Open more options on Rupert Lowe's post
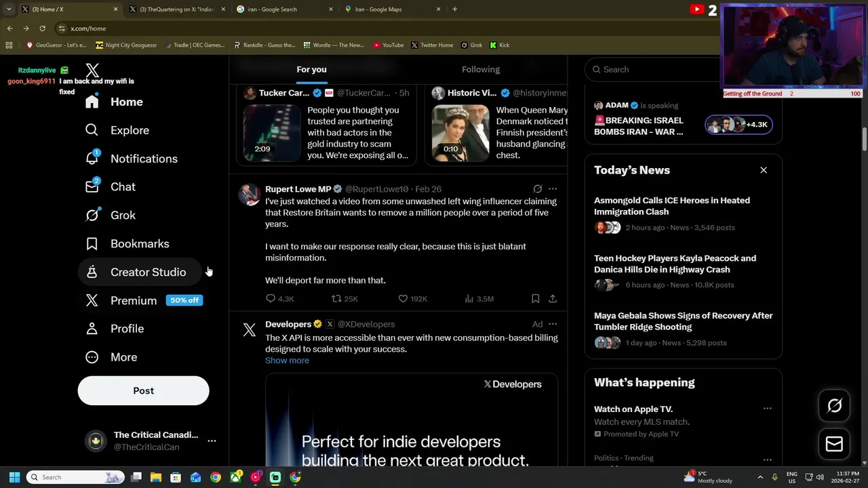 tap(553, 189)
